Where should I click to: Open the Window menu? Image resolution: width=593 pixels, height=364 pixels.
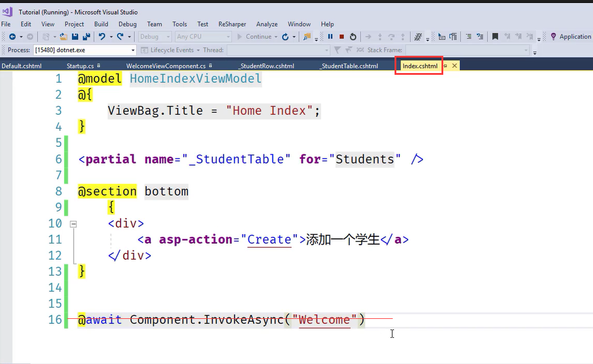[299, 24]
